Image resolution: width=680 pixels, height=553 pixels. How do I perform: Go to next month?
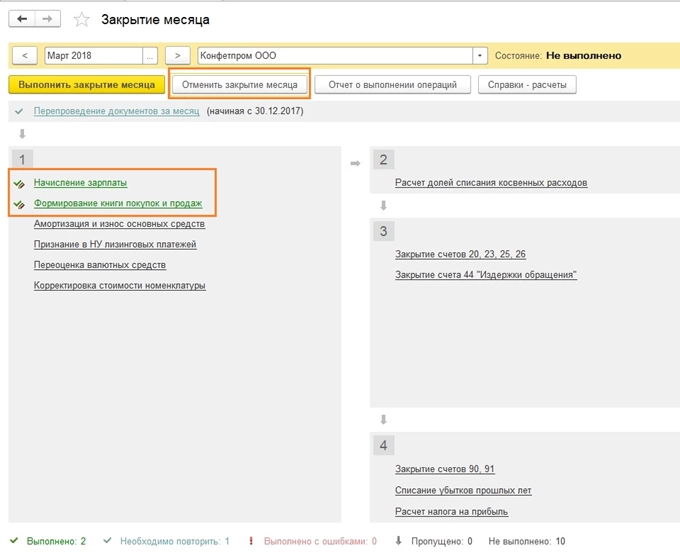pos(177,56)
